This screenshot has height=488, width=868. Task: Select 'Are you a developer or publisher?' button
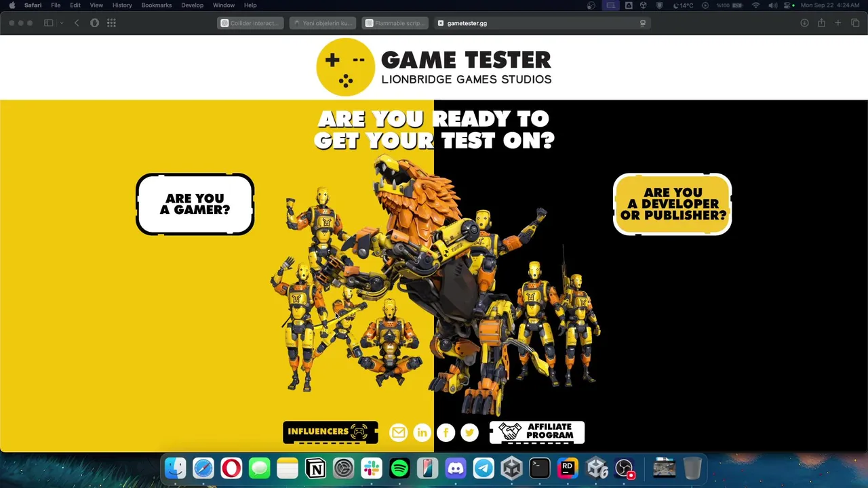point(673,204)
